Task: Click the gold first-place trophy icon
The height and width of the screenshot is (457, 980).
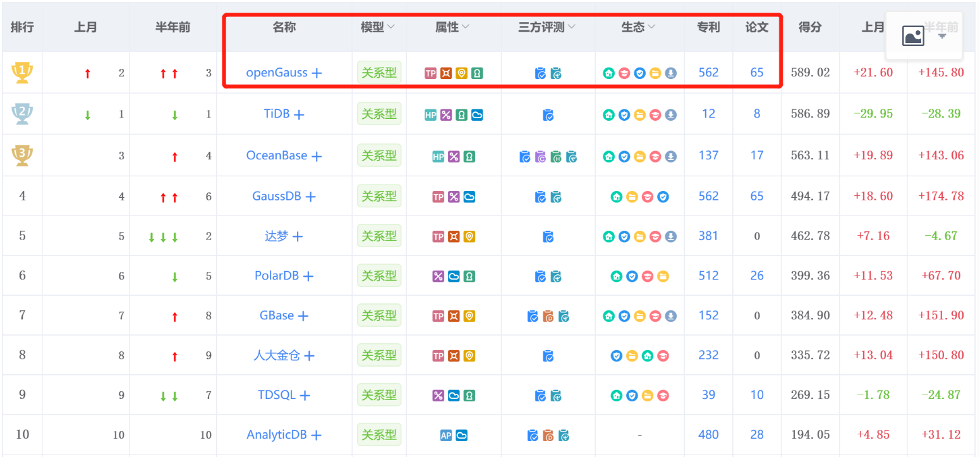Action: click(22, 73)
